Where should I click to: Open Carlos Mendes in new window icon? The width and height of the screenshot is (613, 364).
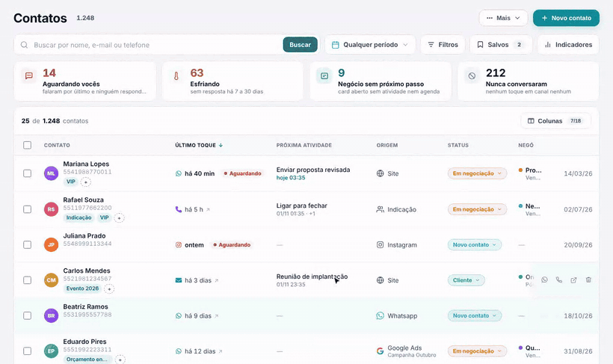pos(573,280)
